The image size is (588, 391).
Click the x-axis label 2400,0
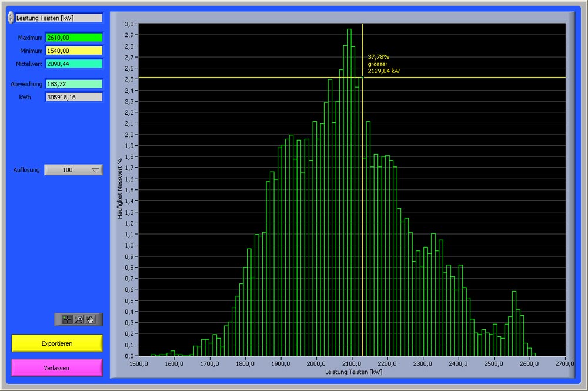click(x=458, y=363)
